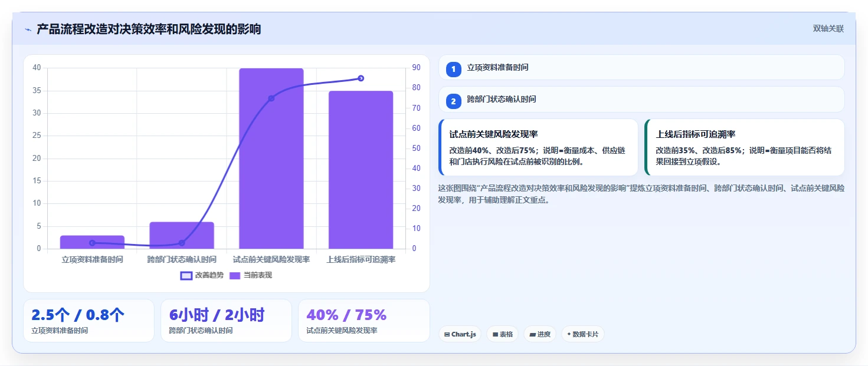Select the bar for 上线后指标可追溯率
This screenshot has width=868, height=366.
[x=361, y=170]
